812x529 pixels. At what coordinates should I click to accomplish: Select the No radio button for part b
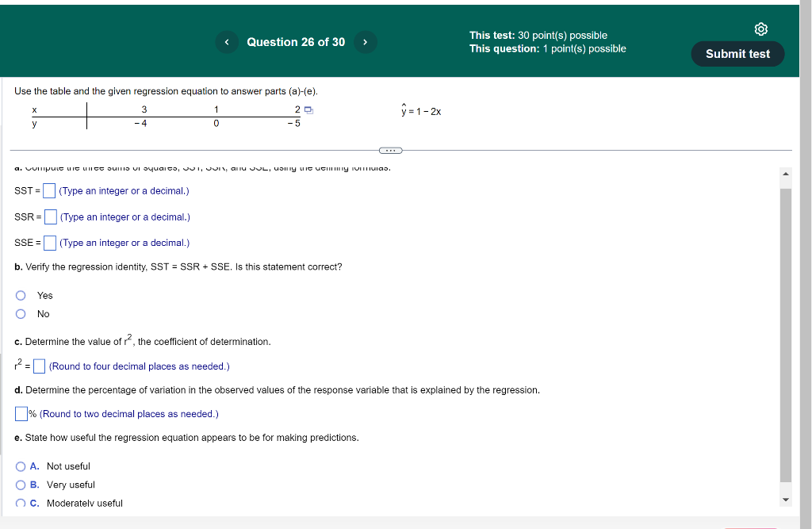[x=21, y=314]
